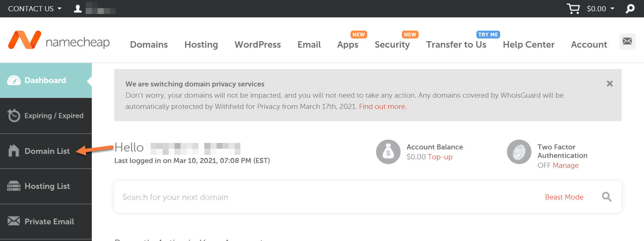Click the header search magnifier icon
Image resolution: width=644 pixels, height=241 pixels.
tap(629, 9)
